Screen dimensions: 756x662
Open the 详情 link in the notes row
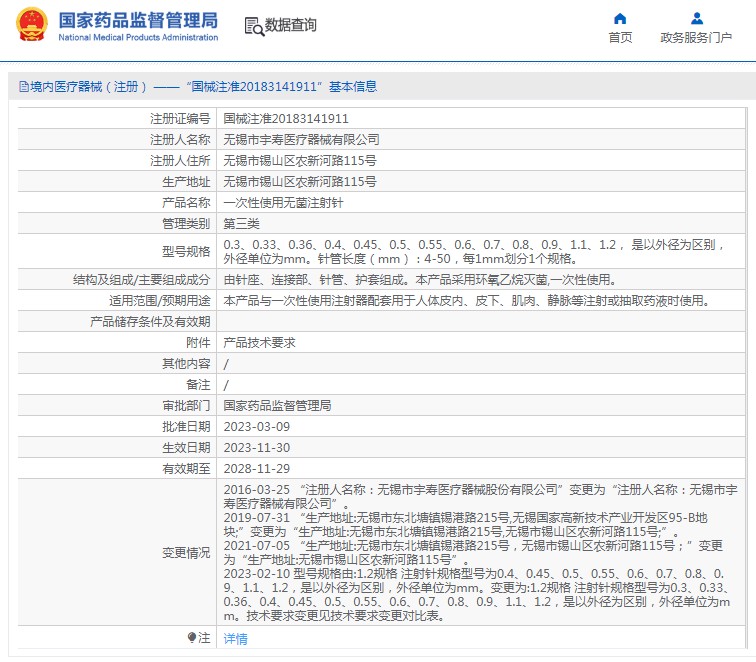(234, 638)
